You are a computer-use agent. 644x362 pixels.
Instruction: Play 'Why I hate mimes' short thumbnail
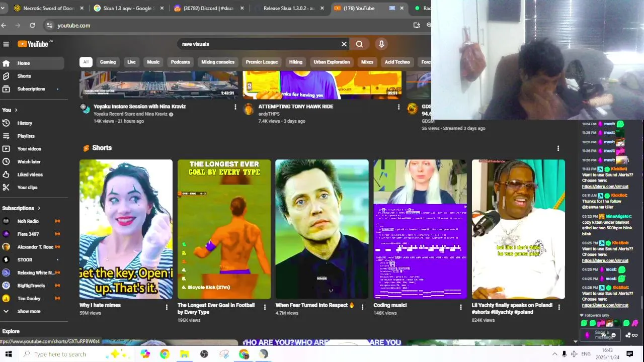(x=126, y=229)
